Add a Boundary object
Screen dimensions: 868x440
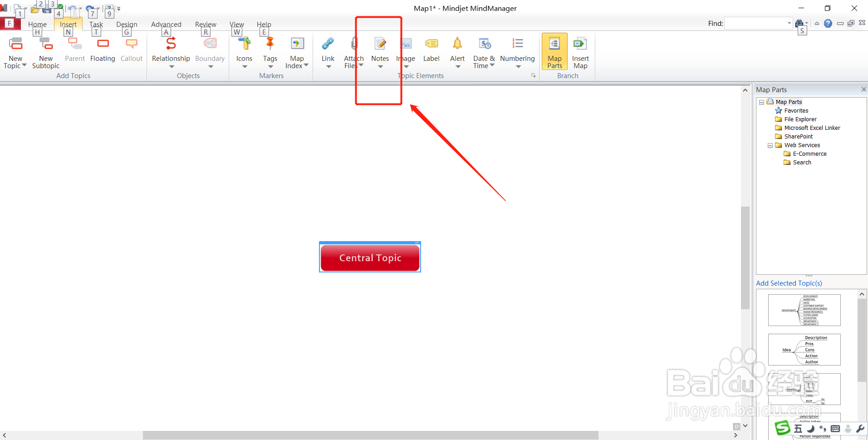point(210,49)
